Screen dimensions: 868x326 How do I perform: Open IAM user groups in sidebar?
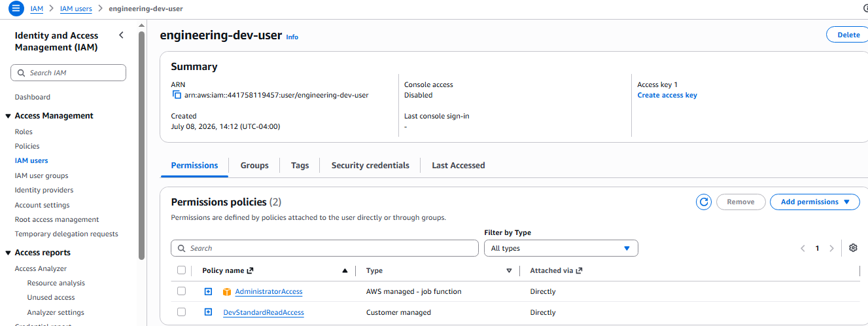(42, 175)
